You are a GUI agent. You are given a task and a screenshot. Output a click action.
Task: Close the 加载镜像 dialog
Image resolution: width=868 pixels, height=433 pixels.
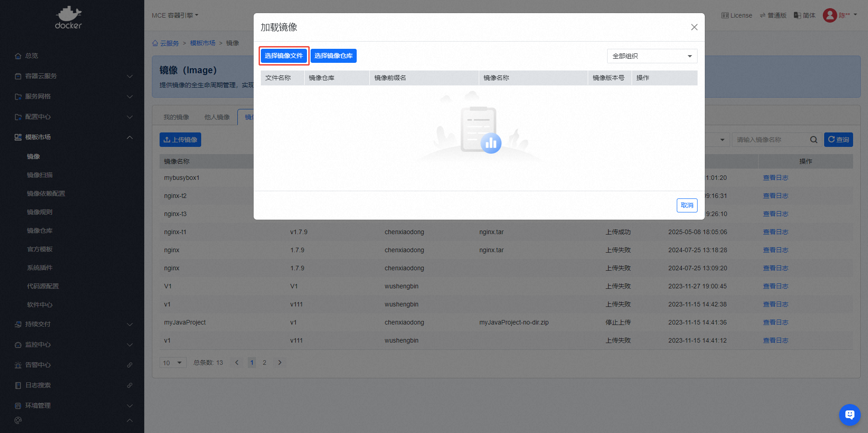point(694,27)
